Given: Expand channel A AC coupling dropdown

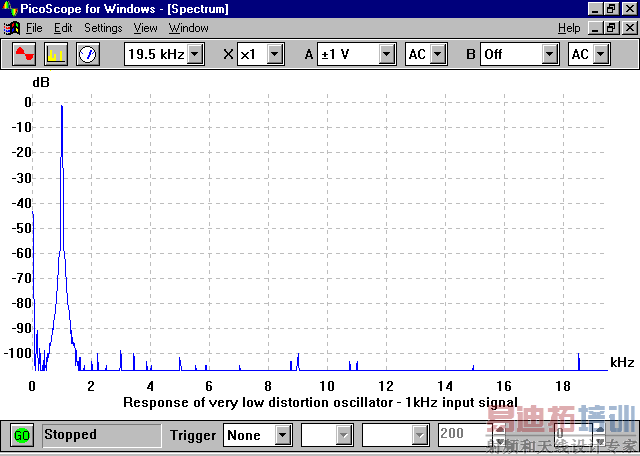Looking at the screenshot, I should (438, 54).
